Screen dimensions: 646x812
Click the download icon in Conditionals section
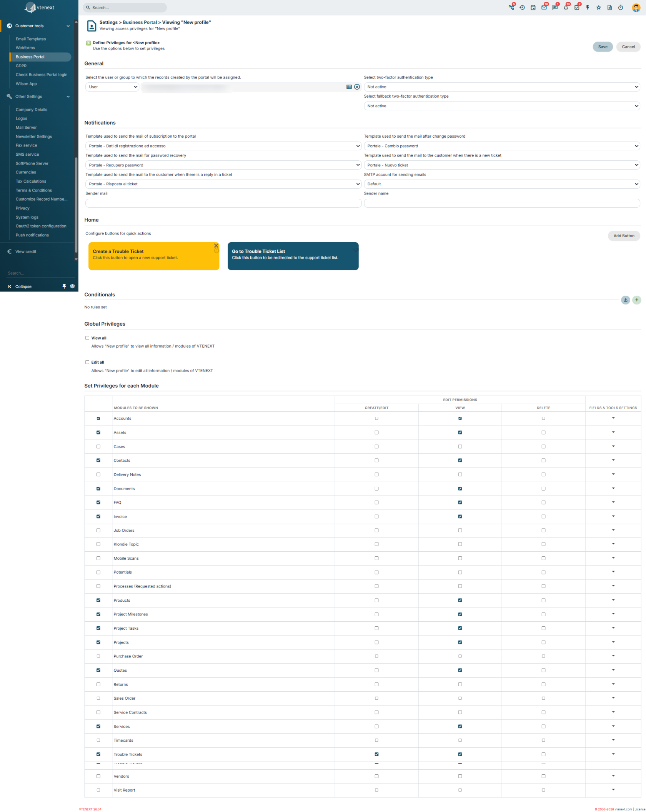[626, 300]
